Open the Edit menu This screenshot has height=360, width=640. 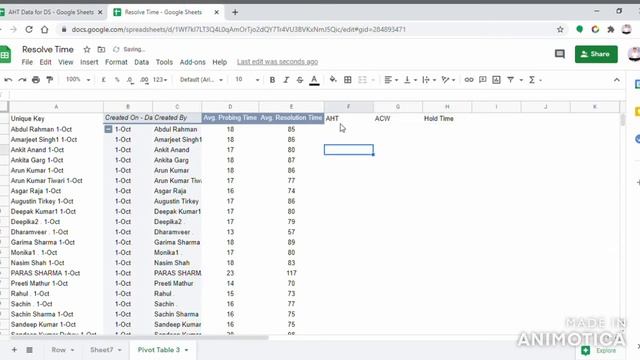(x=45, y=62)
